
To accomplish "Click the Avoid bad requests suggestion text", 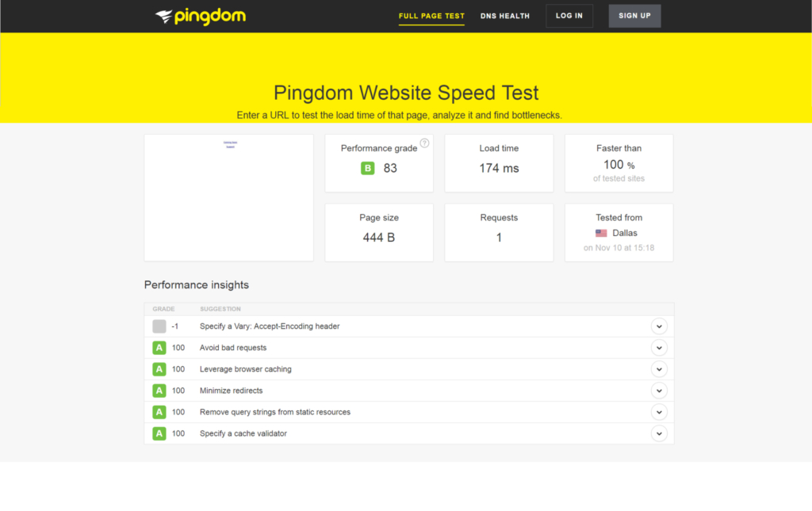I will pos(233,348).
